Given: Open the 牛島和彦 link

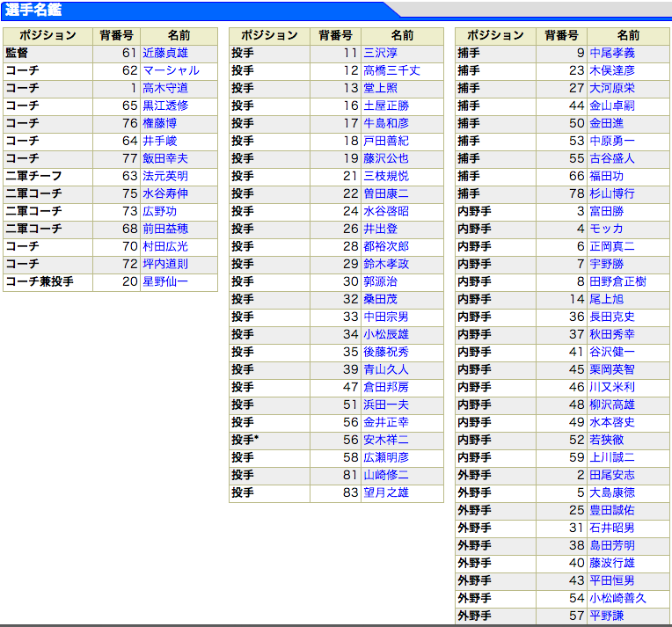Looking at the screenshot, I should 386,123.
